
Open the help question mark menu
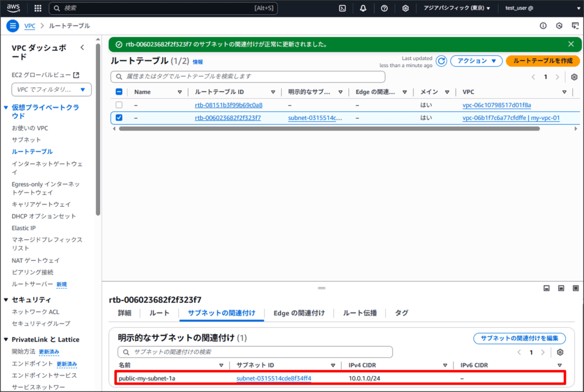click(x=384, y=9)
